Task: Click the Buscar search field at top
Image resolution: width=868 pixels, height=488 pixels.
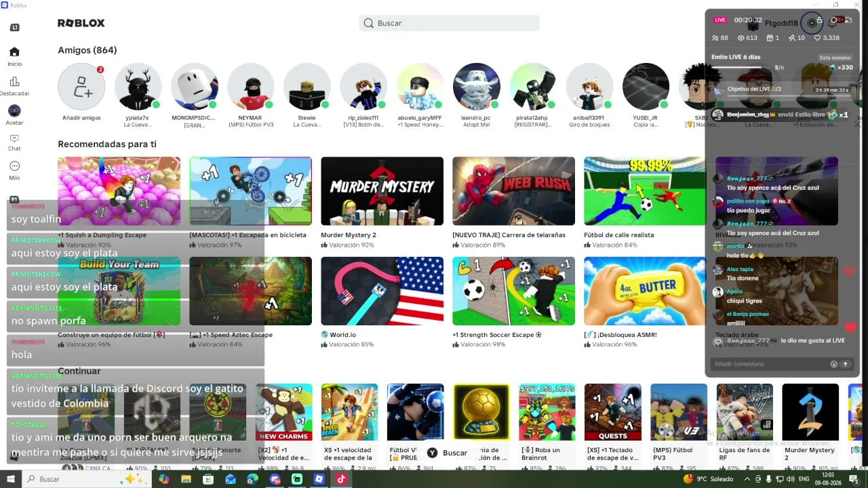Action: (449, 23)
